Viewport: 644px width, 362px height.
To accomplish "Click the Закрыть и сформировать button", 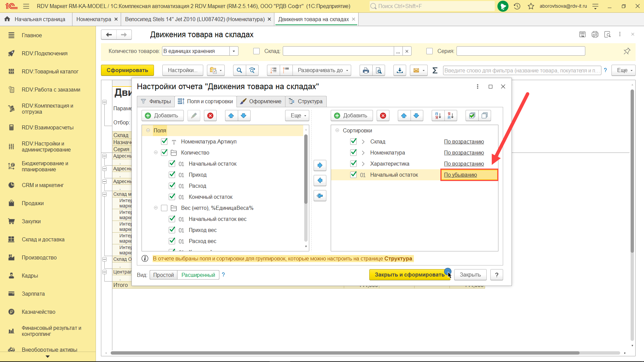I will 410,275.
